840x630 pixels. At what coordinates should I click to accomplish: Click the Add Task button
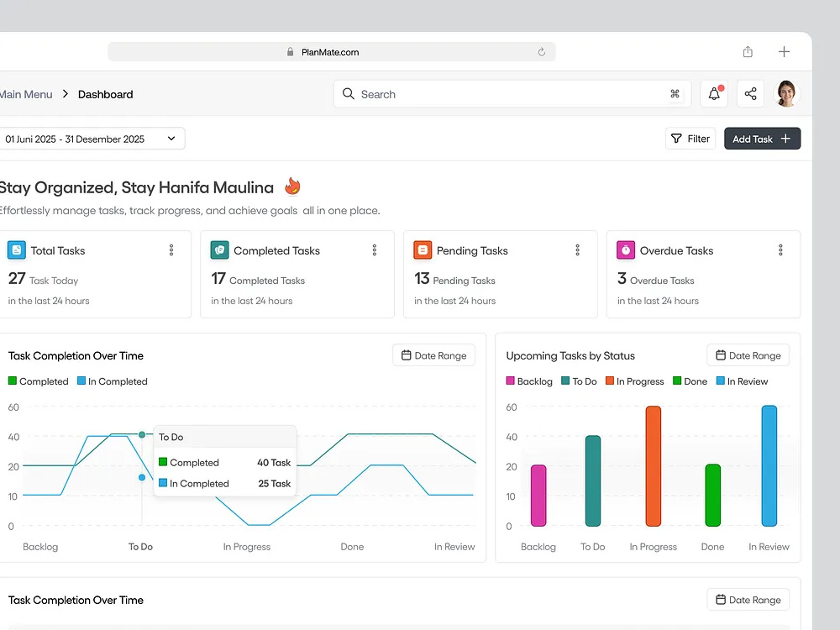[763, 139]
